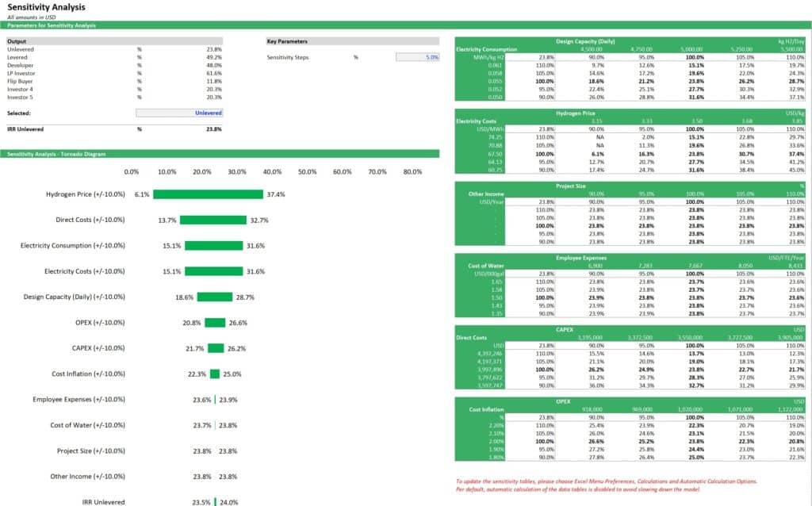Select the 48.0% Developer value
Image resolution: width=812 pixels, height=506 pixels.
[x=214, y=65]
